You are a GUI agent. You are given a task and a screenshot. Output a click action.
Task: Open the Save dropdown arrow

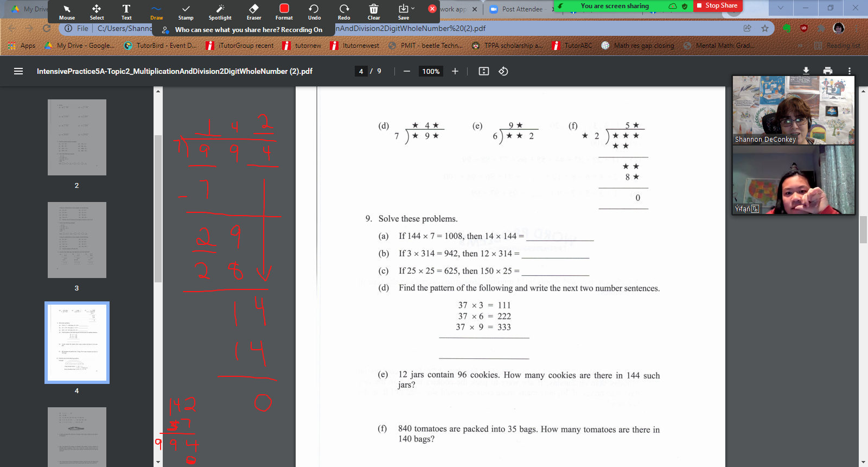(x=413, y=8)
